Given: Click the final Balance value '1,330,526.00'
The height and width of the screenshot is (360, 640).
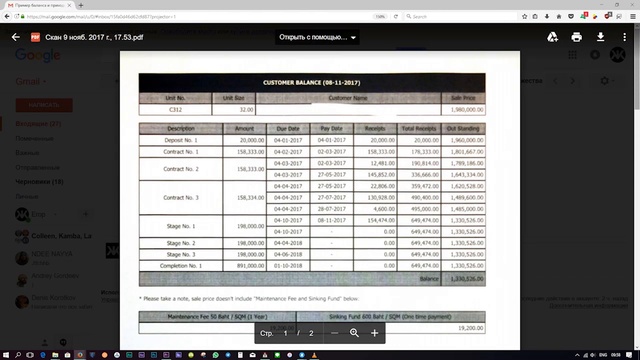Looking at the screenshot, I should (467, 279).
